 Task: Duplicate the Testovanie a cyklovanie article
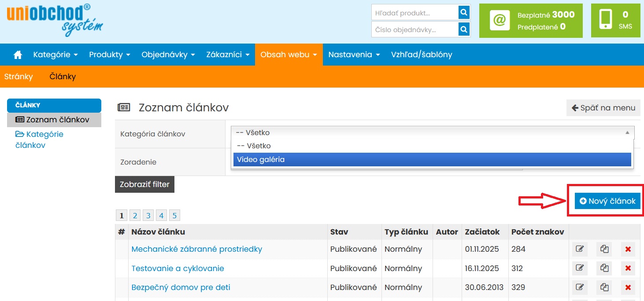(x=604, y=268)
